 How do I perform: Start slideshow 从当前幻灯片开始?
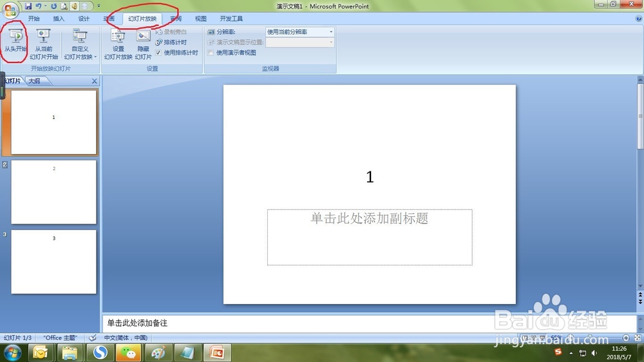pyautogui.click(x=44, y=44)
